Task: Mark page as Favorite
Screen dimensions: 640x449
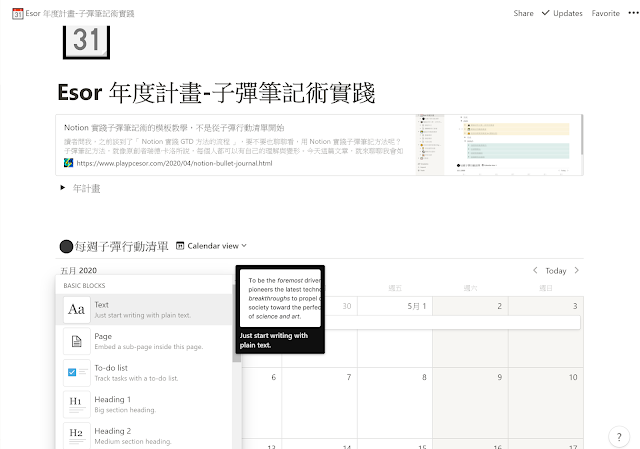Action: coord(605,14)
